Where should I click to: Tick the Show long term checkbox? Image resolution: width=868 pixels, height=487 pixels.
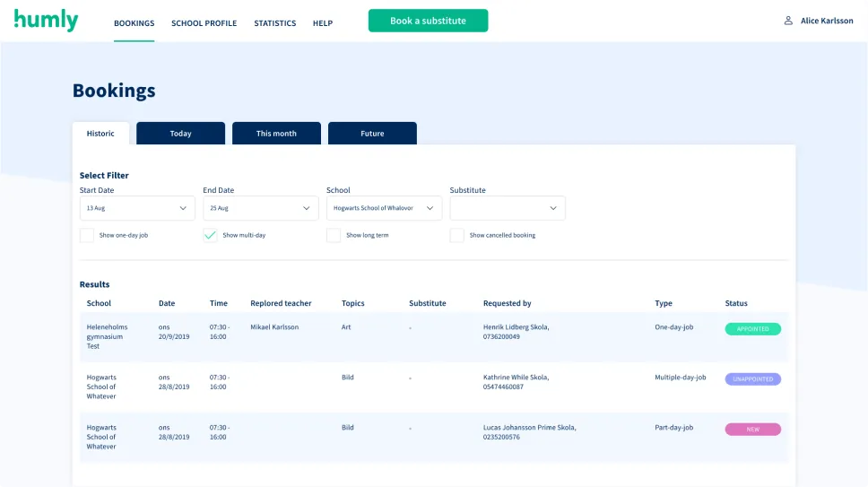(334, 236)
